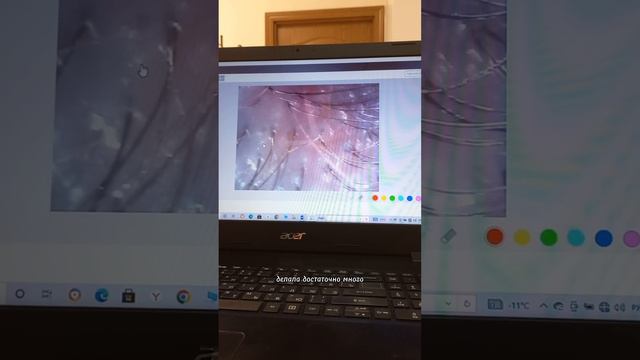
Task: Click the USB device icon in right tray
Action: pyautogui.click(x=574, y=307)
